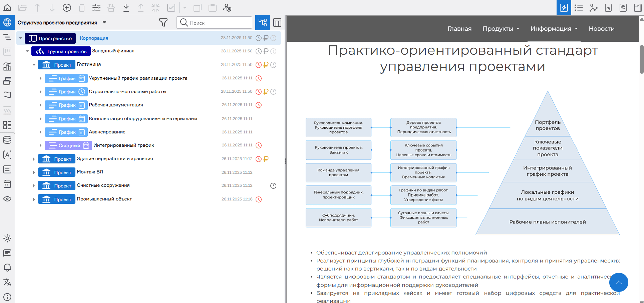Select the list view icon in top-right toolbar

click(579, 8)
